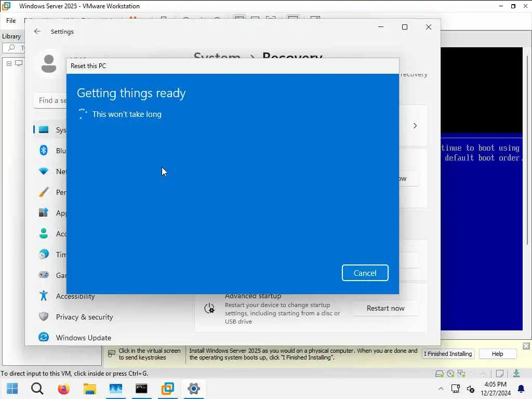The width and height of the screenshot is (532, 399).
Task: Open muted volume tray icon
Action: pos(471,389)
